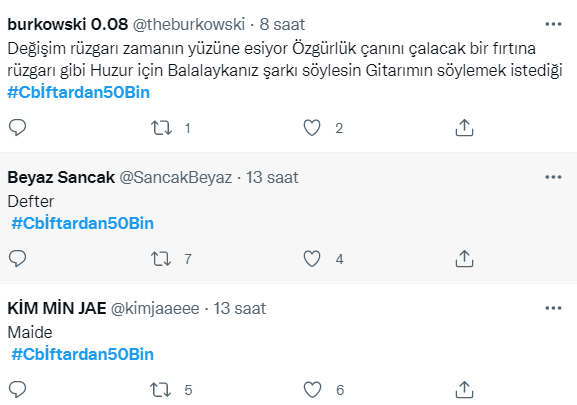This screenshot has width=577, height=405.
Task: Retweet KİM MİN JAE's Maide tweet
Action: point(160,390)
